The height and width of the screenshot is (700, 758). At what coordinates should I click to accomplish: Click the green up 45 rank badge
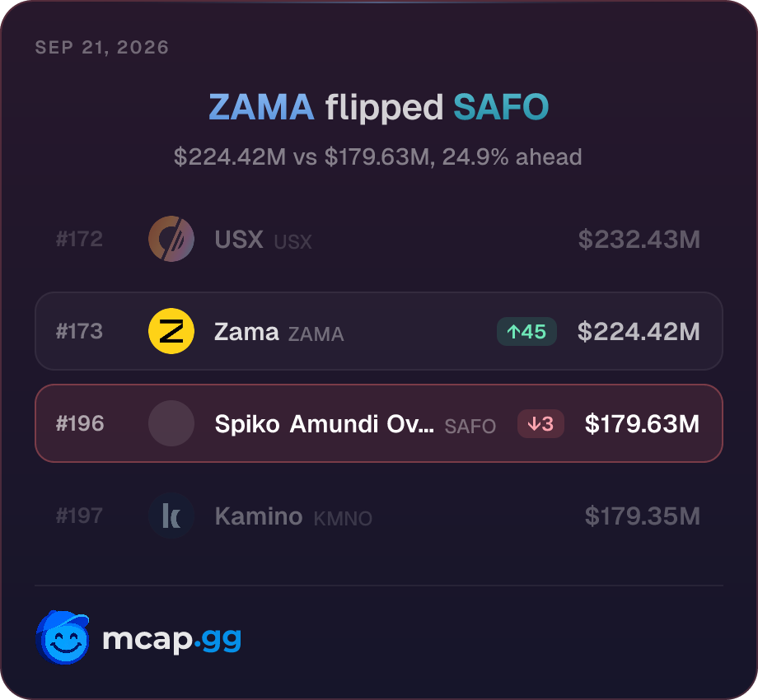click(x=526, y=331)
